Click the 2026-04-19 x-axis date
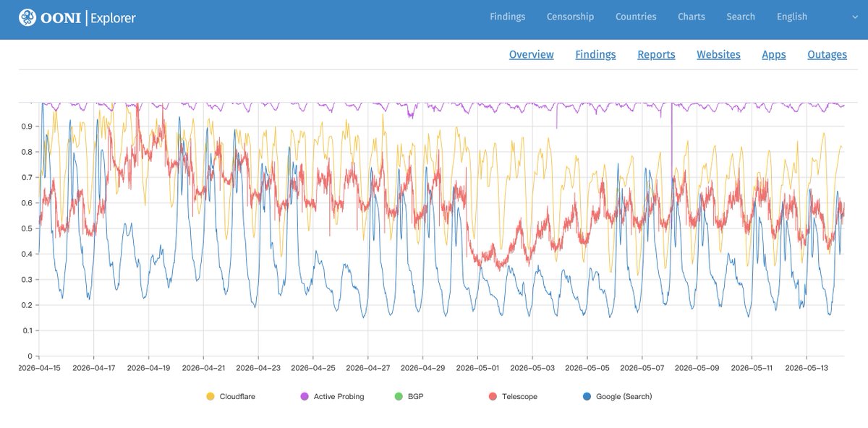The width and height of the screenshot is (868, 428). pyautogui.click(x=148, y=367)
